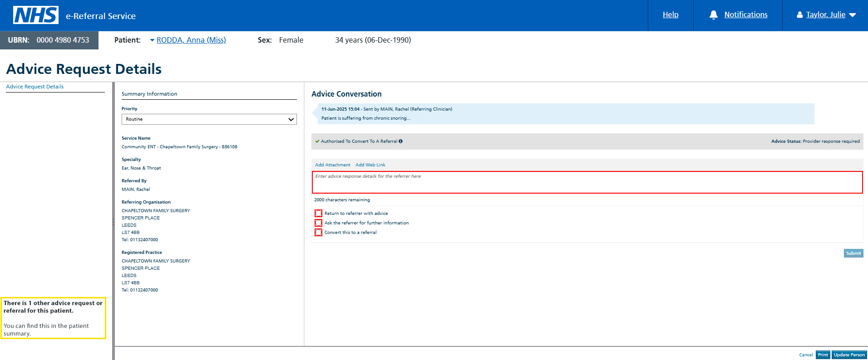Image resolution: width=868 pixels, height=360 pixels.
Task: Click into the advice response text box
Action: tap(587, 182)
